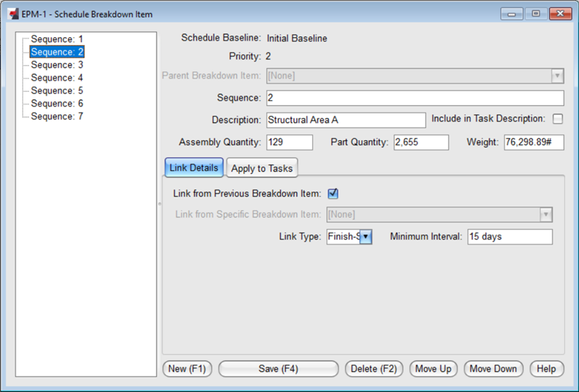Enable Include in Task Description checkbox

tap(558, 119)
